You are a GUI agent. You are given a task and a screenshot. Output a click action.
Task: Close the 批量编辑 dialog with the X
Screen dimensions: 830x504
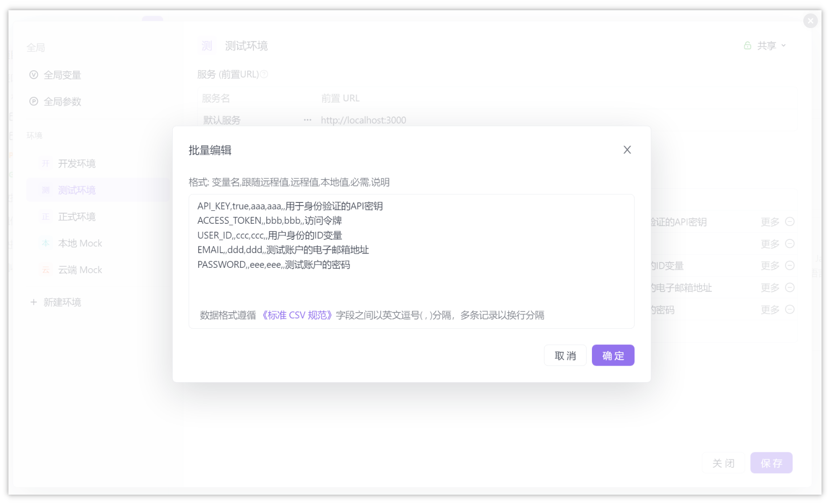click(x=627, y=150)
